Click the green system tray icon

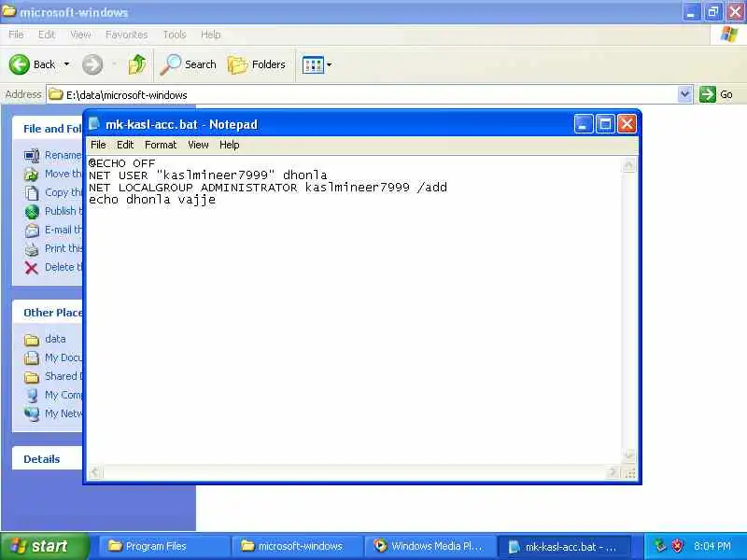click(x=659, y=546)
